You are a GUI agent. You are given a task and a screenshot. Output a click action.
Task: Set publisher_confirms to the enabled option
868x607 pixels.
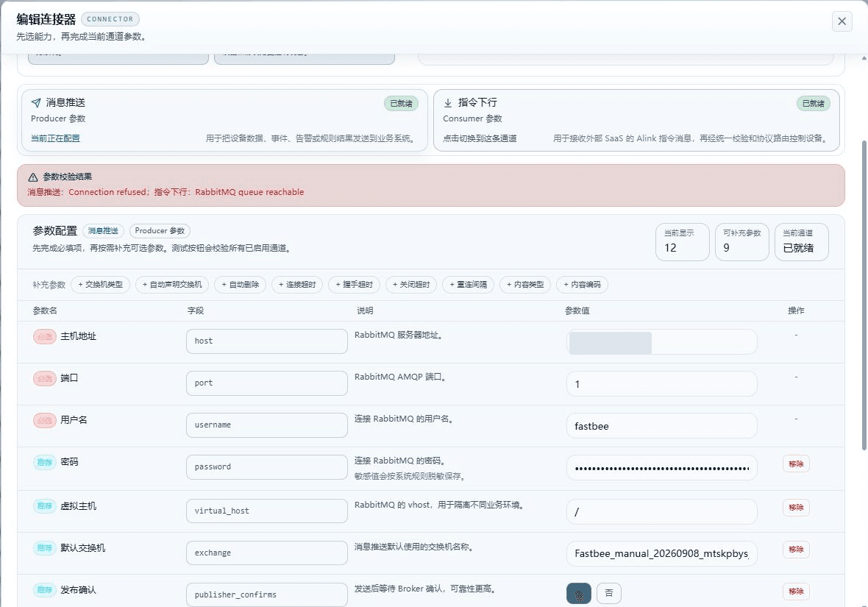click(579, 593)
